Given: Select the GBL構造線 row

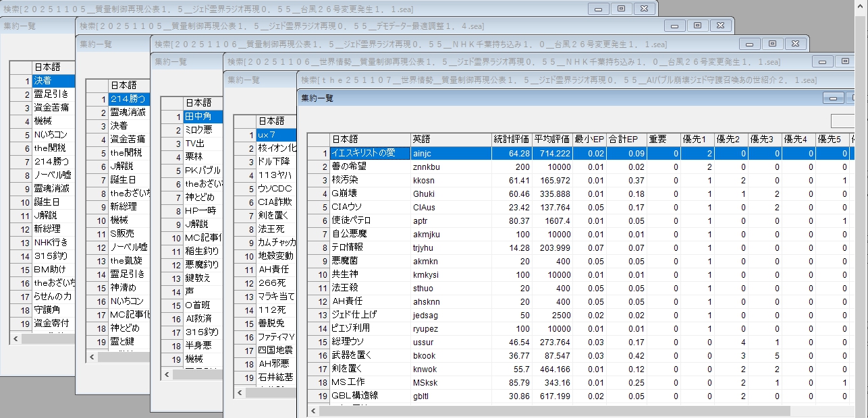Looking at the screenshot, I should pyautogui.click(x=369, y=396).
